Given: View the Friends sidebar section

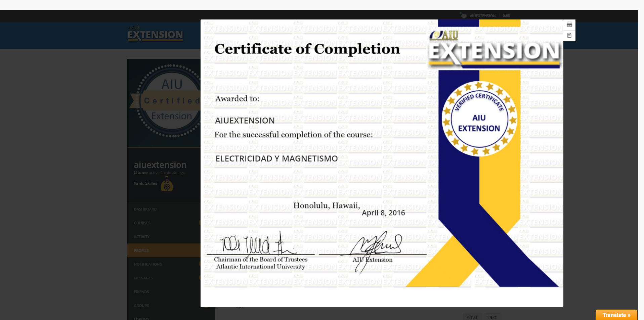Looking at the screenshot, I should (x=141, y=292).
